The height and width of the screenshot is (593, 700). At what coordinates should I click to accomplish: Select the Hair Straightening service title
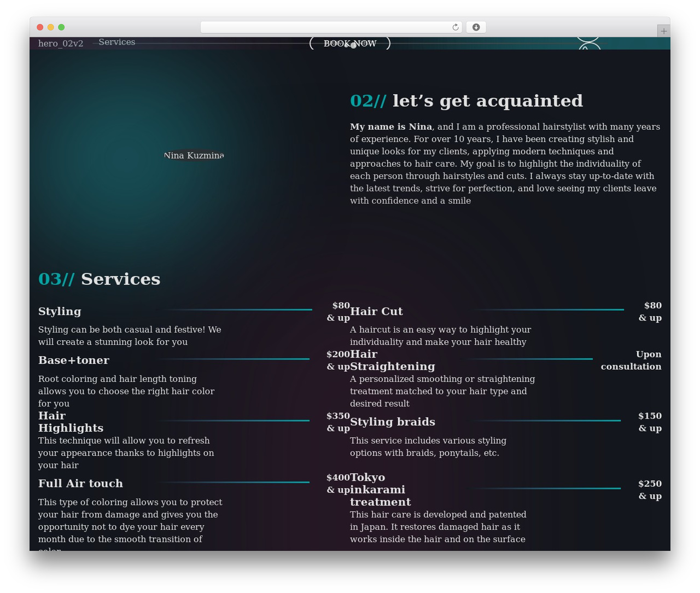[x=393, y=361]
